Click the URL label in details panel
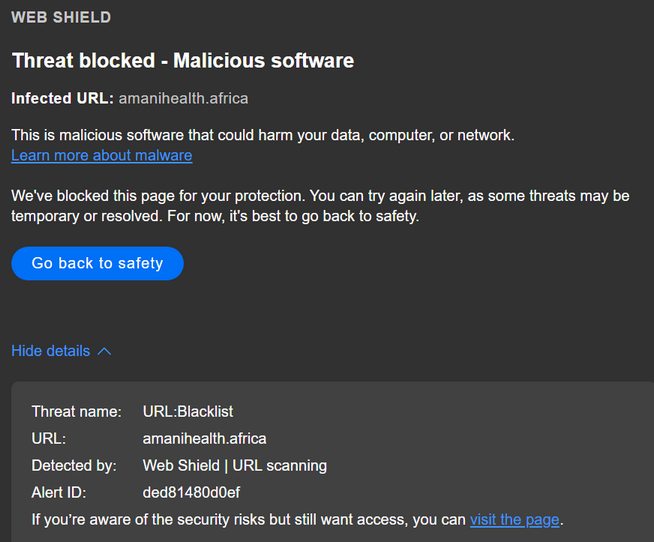 click(47, 438)
